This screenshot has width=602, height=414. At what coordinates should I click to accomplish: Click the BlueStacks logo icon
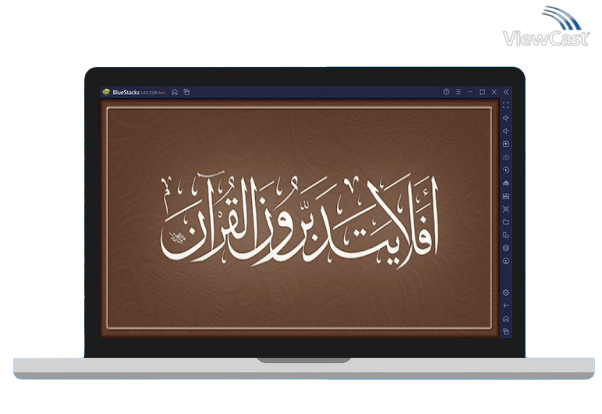106,92
